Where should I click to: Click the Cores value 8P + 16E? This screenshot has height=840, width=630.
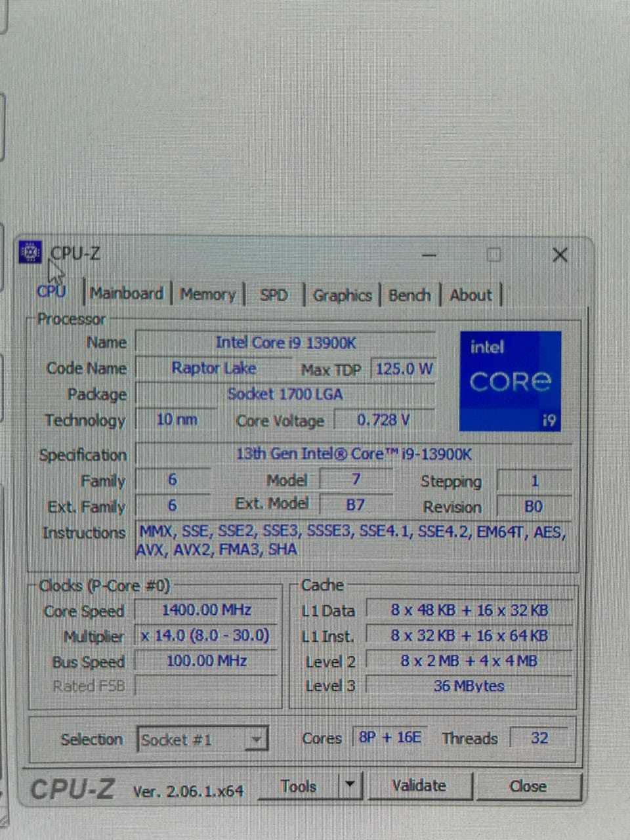click(390, 738)
